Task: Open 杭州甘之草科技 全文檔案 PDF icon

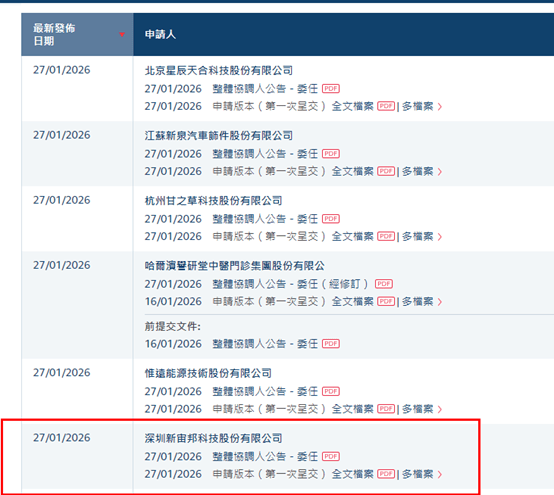Action: [386, 236]
